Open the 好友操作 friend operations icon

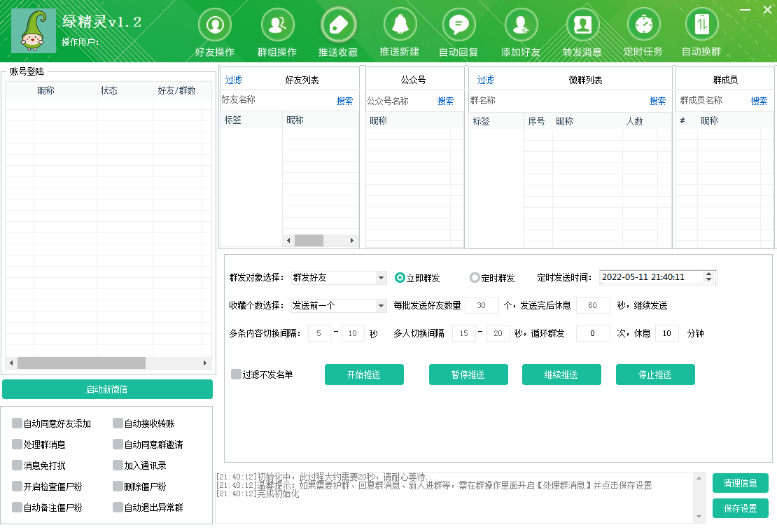[x=215, y=24]
